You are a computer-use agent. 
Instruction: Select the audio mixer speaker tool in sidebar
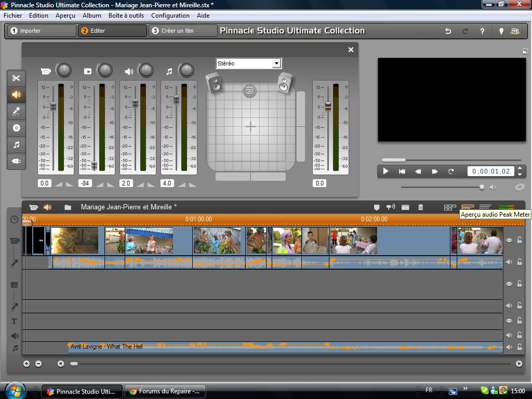[16, 95]
